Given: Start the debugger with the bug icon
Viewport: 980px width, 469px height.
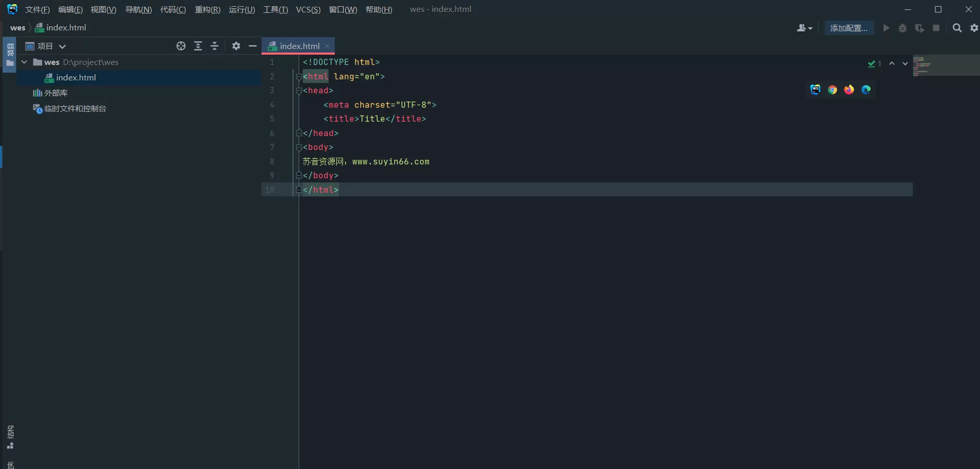Looking at the screenshot, I should click(x=903, y=28).
